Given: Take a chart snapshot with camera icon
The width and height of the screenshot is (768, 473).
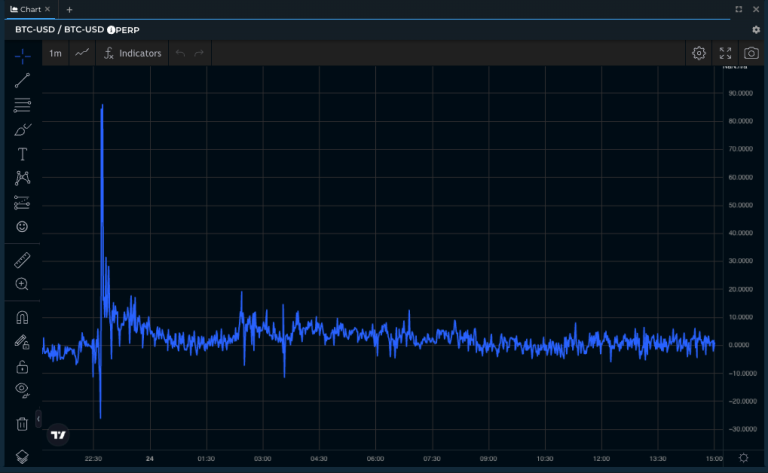Looking at the screenshot, I should 751,53.
